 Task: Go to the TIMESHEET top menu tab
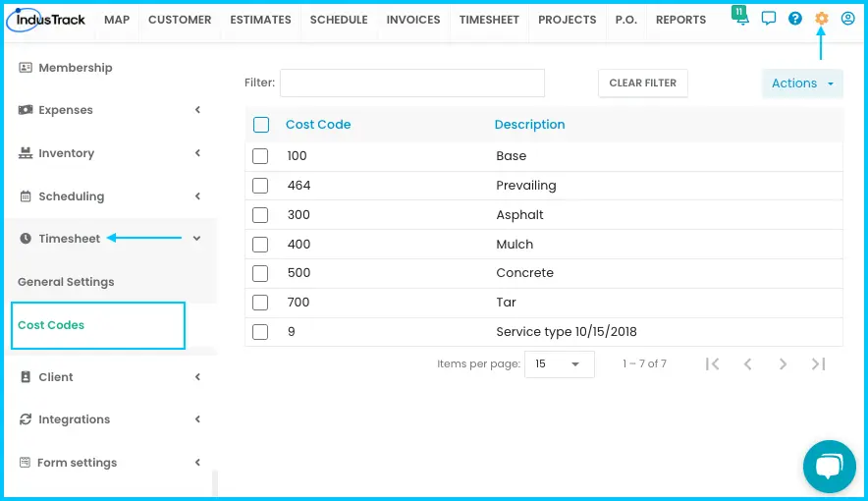pyautogui.click(x=489, y=20)
